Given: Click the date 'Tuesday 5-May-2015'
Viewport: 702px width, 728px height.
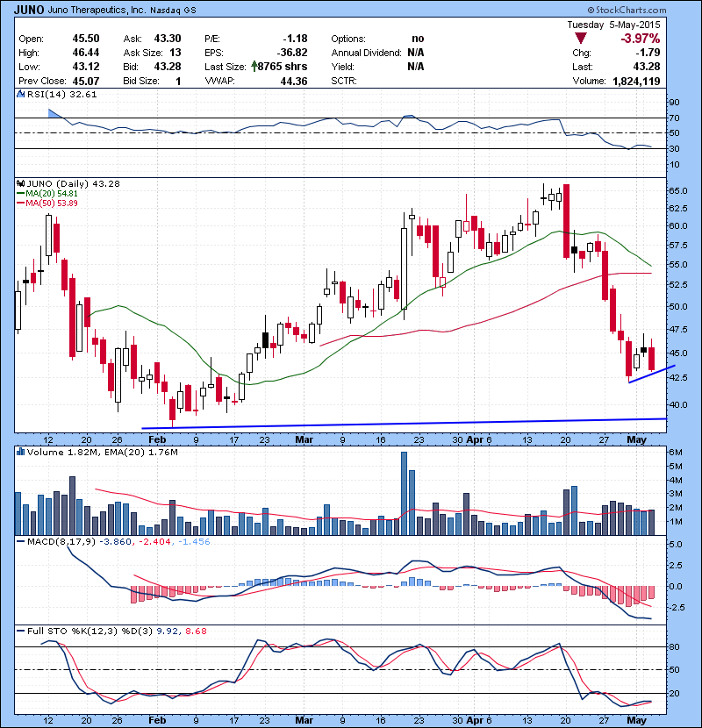Looking at the screenshot, I should point(613,25).
